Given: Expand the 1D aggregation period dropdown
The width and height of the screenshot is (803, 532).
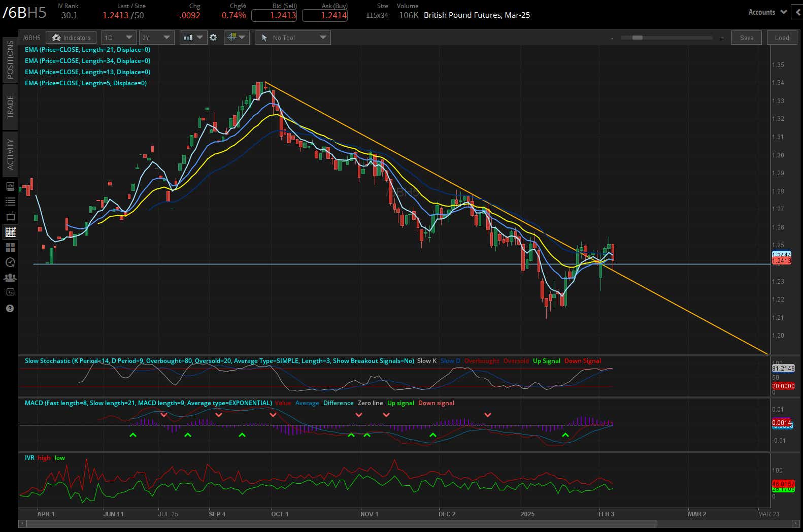Looking at the screenshot, I should coord(118,38).
